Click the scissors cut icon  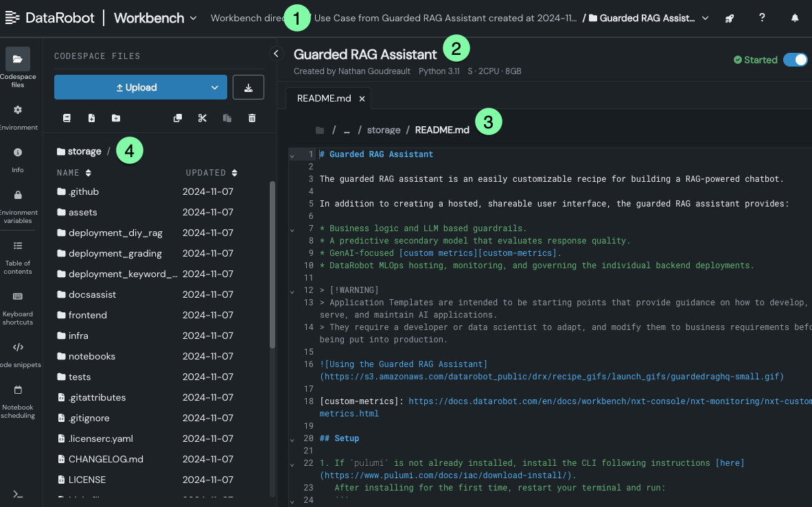(x=202, y=118)
